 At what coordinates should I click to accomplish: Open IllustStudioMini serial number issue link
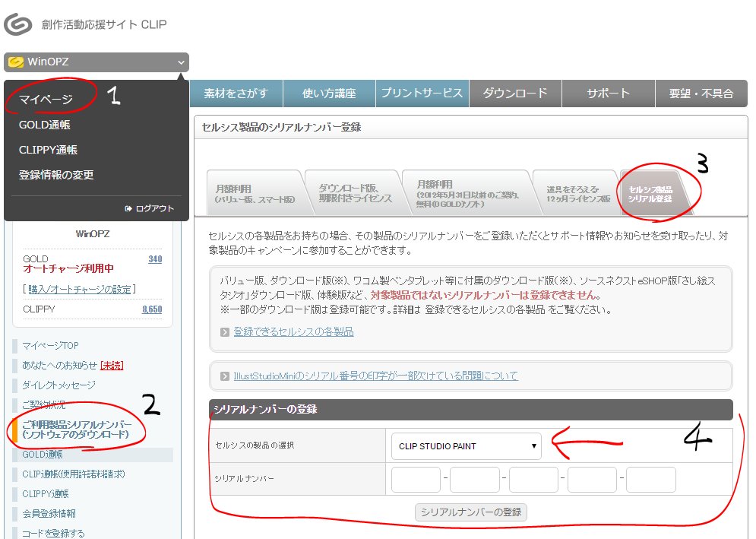[375, 376]
